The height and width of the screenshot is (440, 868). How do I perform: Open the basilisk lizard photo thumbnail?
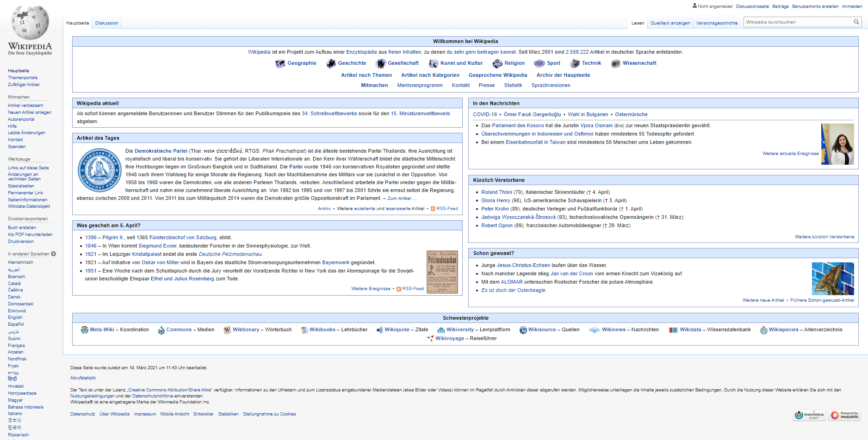833,279
